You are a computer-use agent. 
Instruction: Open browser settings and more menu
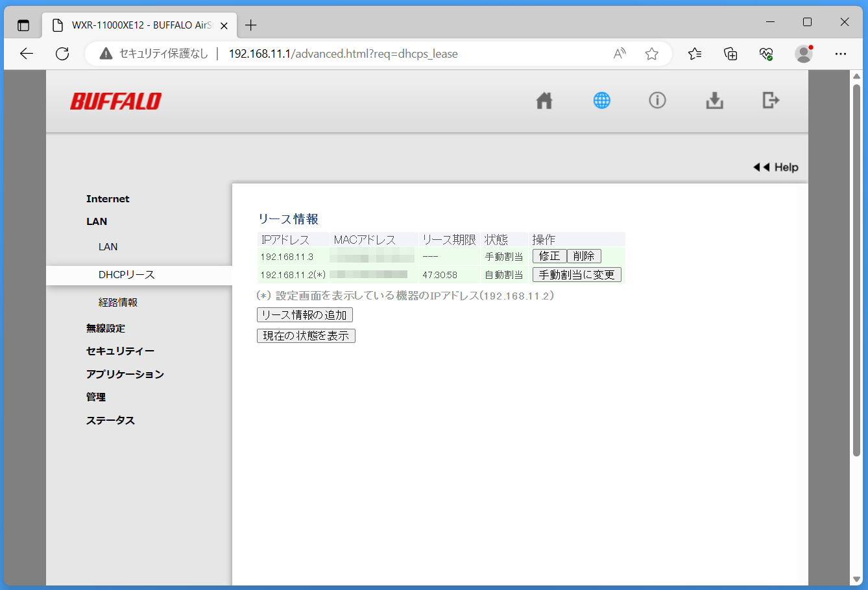841,54
